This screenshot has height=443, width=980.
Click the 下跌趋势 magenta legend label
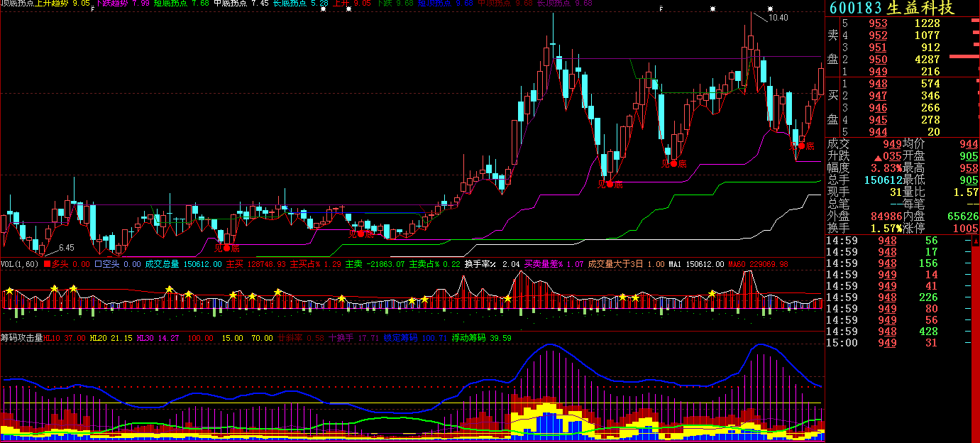tap(114, 4)
